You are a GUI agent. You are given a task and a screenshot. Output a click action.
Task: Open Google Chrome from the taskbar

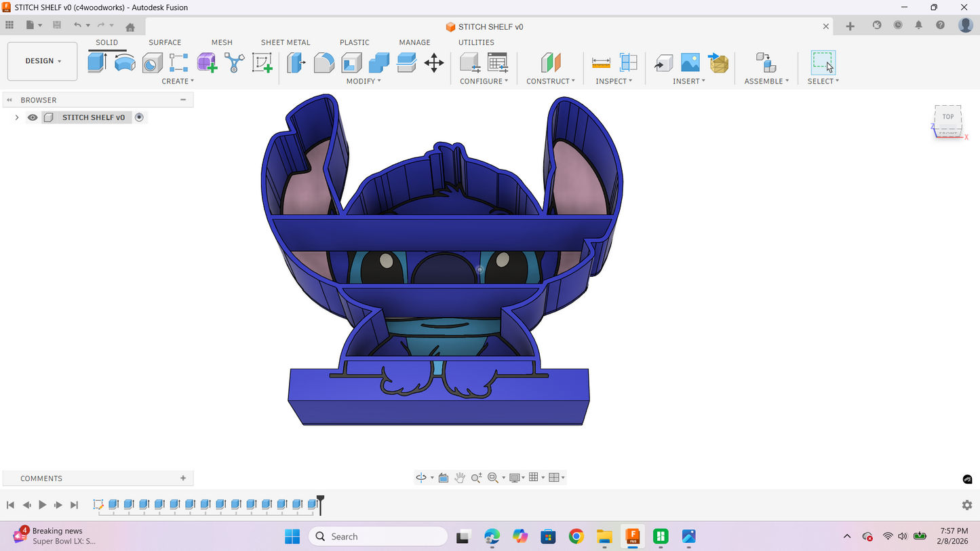click(x=576, y=537)
